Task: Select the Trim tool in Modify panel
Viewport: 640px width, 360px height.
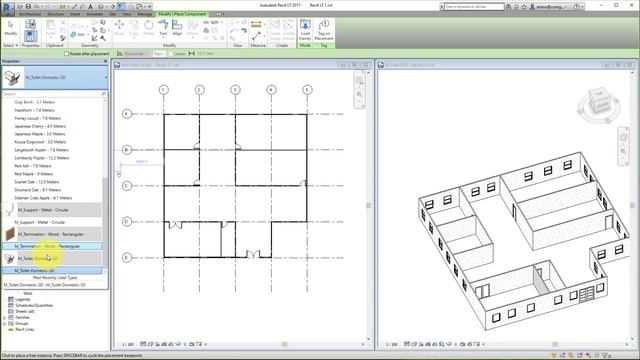Action: coord(163,28)
